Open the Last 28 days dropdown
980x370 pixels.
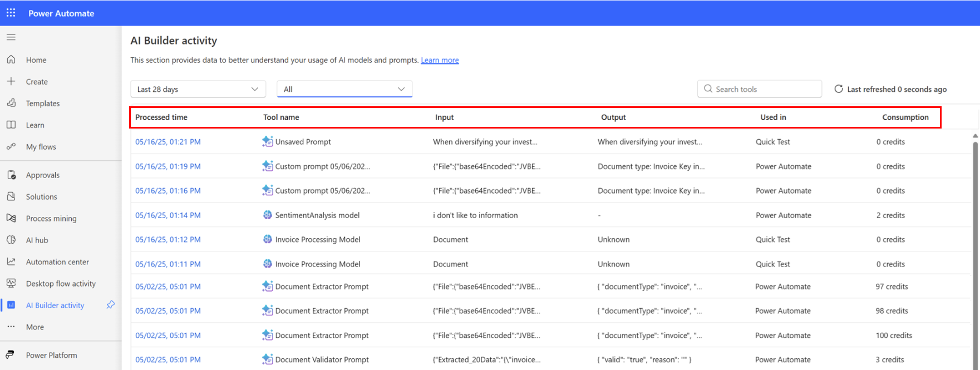198,89
